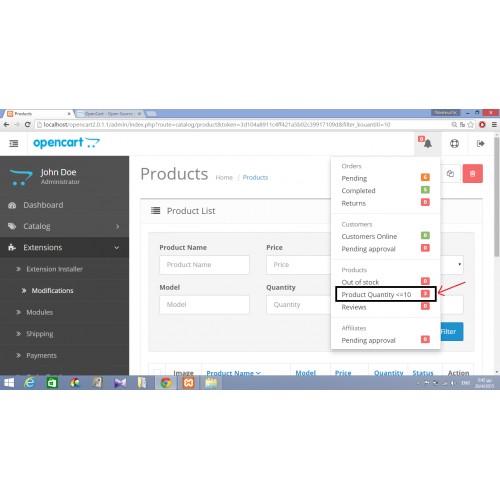Click the red delete trash button

(x=472, y=173)
